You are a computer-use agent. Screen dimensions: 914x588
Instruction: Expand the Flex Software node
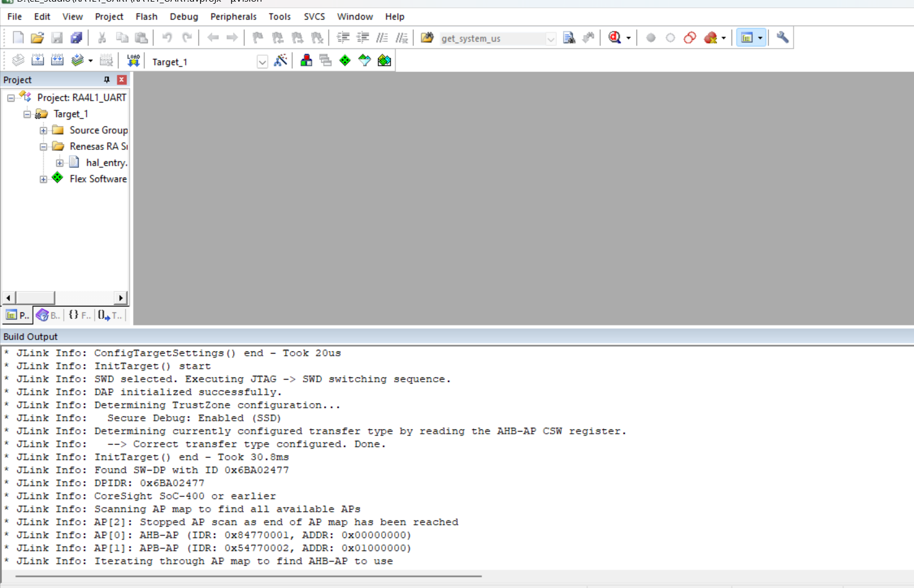43,179
